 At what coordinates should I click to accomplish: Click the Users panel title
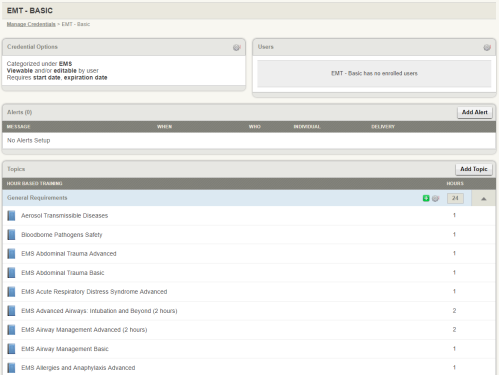pos(265,47)
